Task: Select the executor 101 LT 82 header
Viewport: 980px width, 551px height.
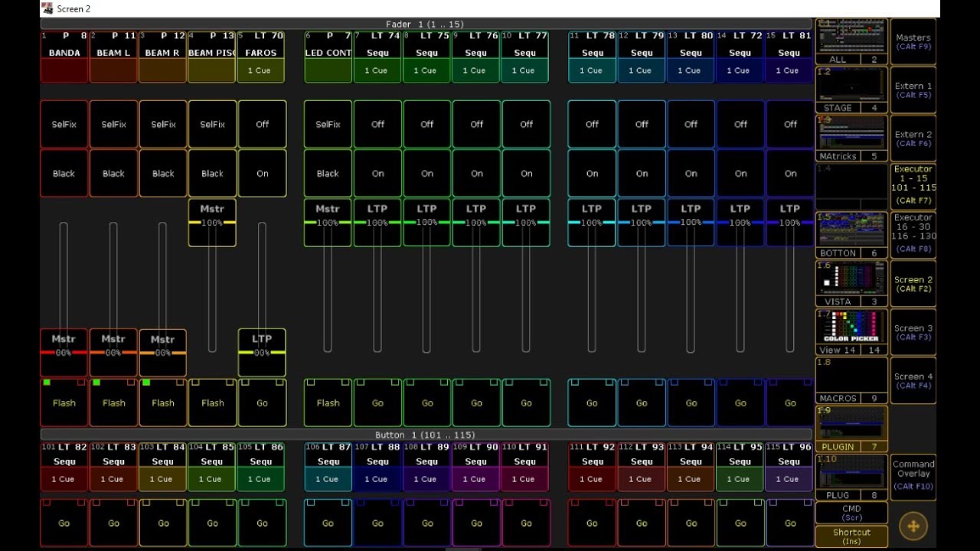Action: pyautogui.click(x=64, y=466)
